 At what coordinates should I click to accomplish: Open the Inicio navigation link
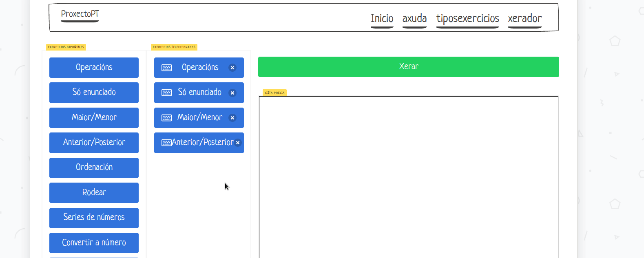(x=382, y=18)
